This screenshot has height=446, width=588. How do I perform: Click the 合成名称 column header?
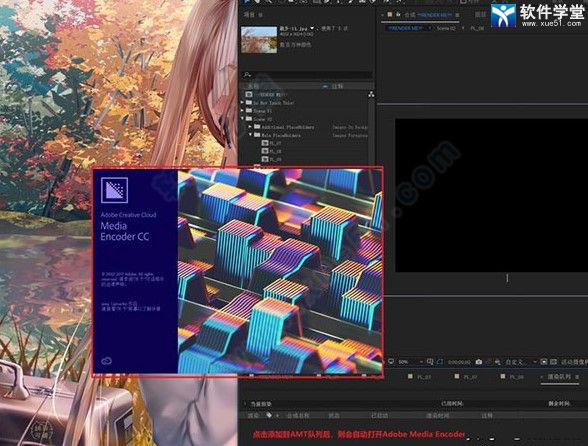coord(298,415)
